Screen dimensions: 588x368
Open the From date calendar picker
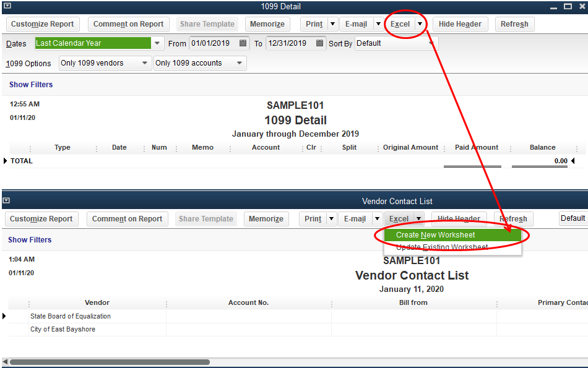coord(243,43)
